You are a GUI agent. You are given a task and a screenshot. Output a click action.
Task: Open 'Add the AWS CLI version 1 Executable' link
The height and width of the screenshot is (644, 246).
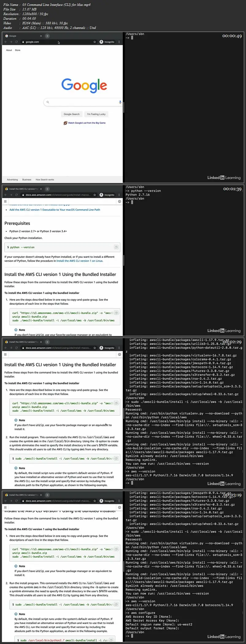tap(55, 210)
